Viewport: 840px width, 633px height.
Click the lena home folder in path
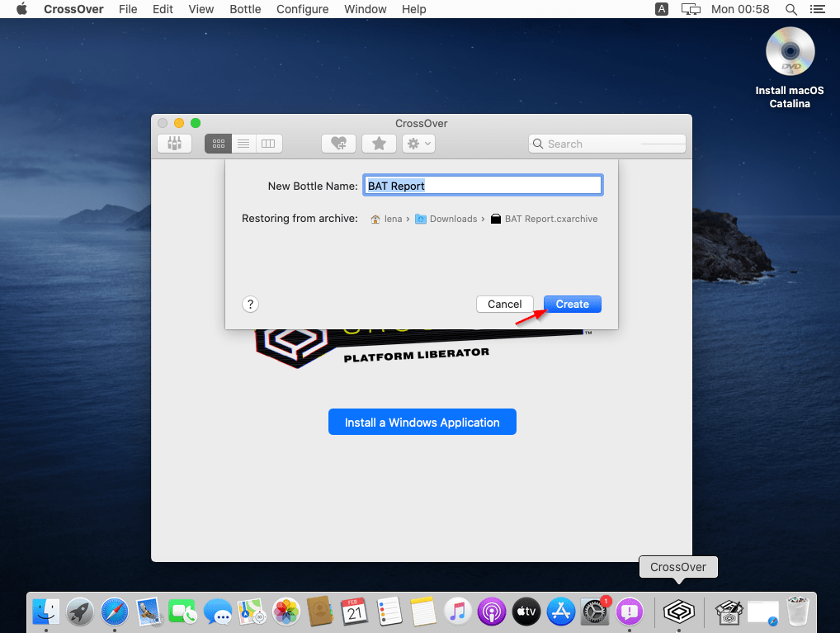(387, 219)
